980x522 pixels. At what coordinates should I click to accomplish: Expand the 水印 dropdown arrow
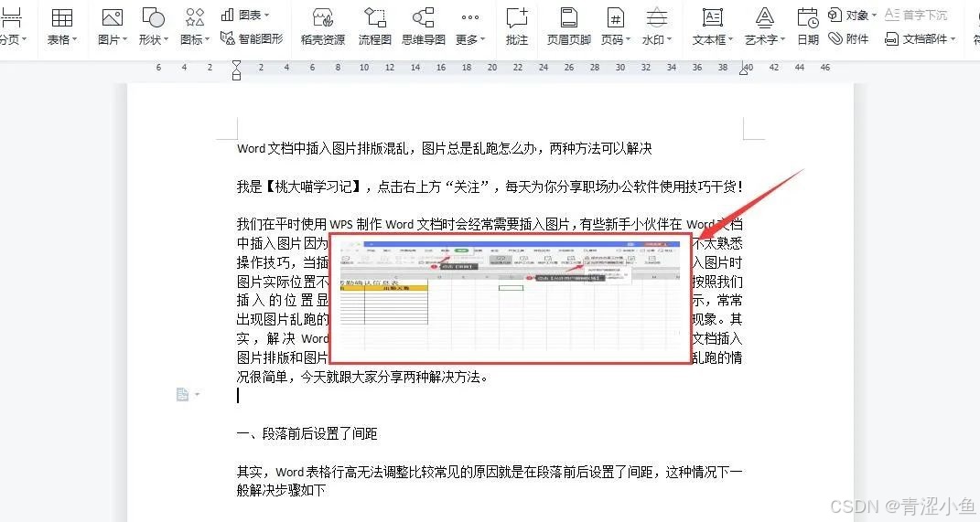click(x=670, y=39)
